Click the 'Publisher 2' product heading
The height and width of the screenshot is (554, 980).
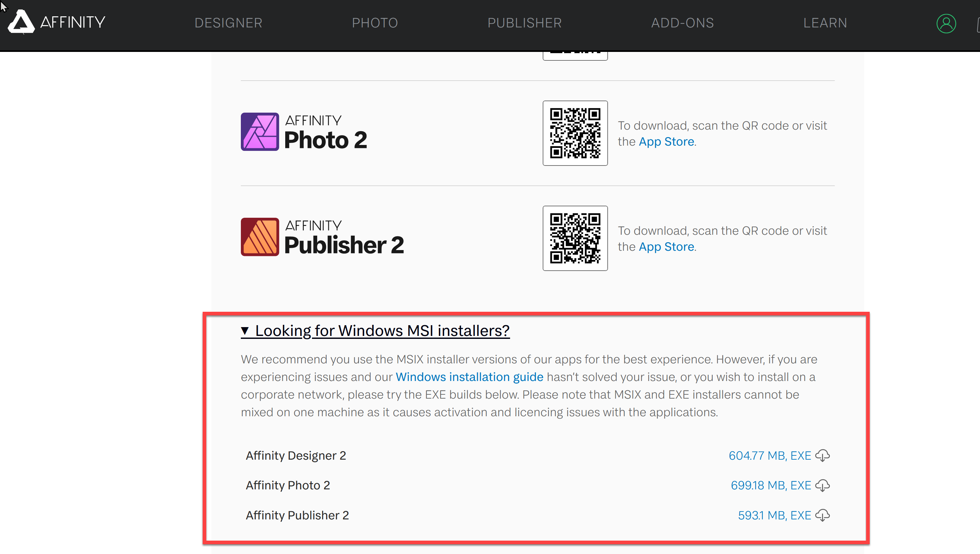[x=344, y=245]
